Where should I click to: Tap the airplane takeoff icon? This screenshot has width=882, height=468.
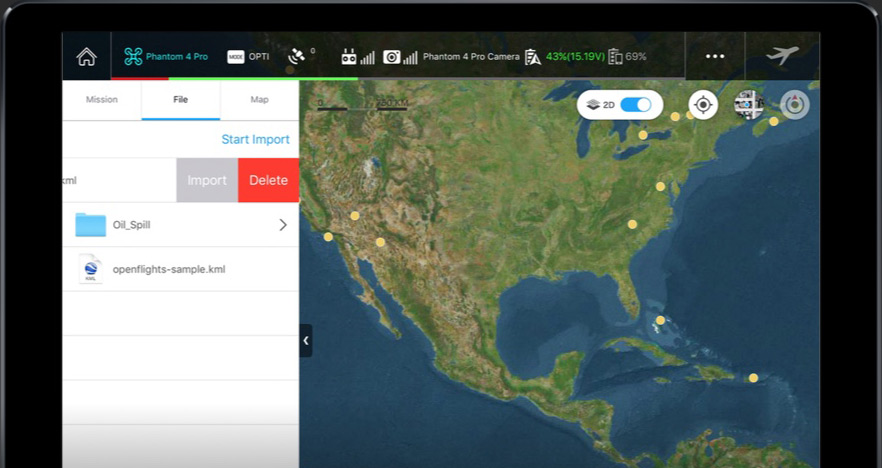pyautogui.click(x=782, y=55)
